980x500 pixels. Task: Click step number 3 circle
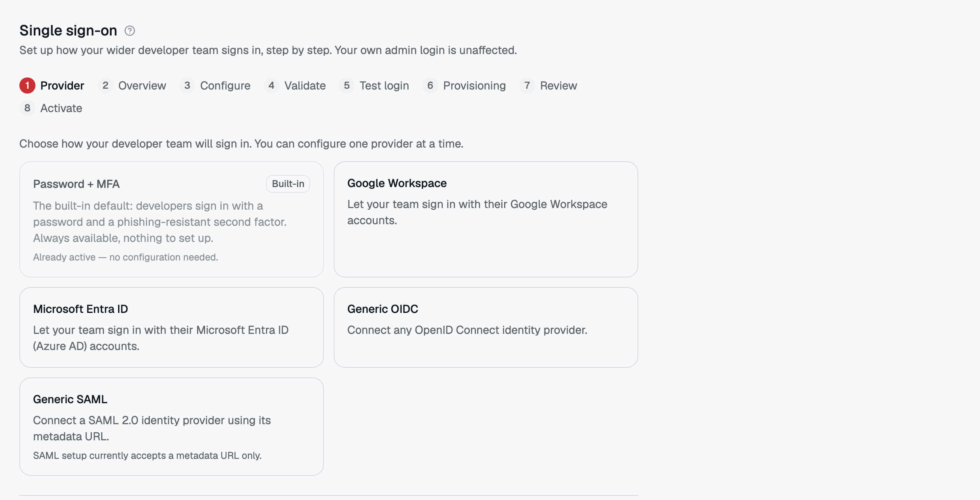pos(187,85)
